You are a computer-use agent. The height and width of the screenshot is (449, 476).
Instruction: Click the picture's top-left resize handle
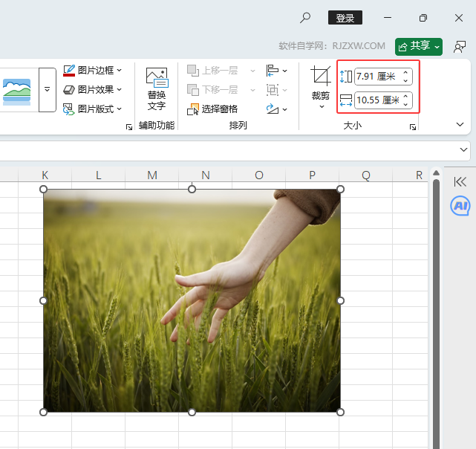pos(43,189)
